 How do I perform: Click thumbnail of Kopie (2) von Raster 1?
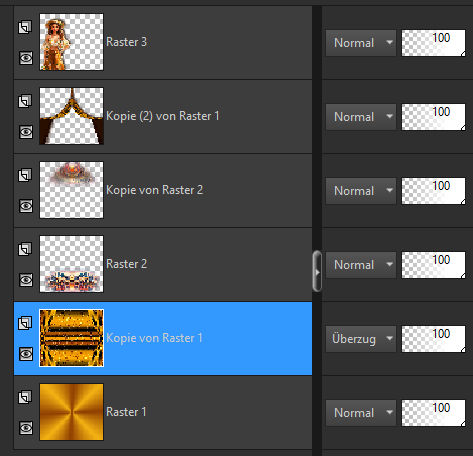click(x=71, y=116)
